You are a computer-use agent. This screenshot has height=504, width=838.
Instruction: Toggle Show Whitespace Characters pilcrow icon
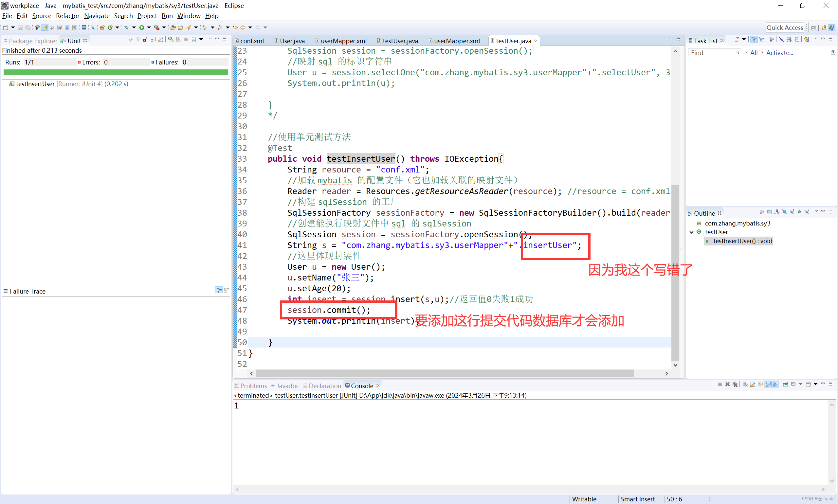[x=74, y=27]
